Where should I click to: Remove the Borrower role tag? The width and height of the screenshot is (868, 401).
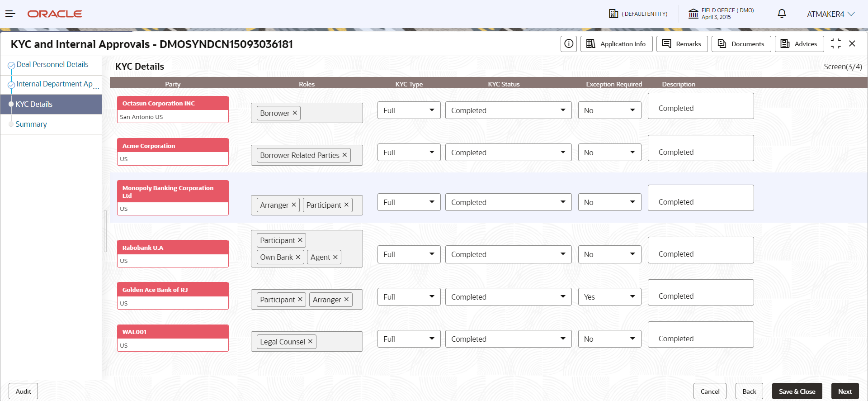coord(295,113)
